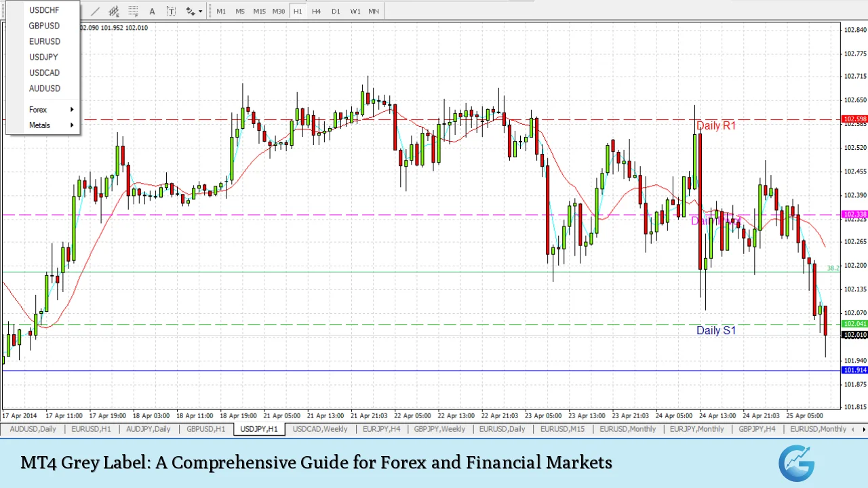Select the Daily S1 chart label
The height and width of the screenshot is (488, 868).
(716, 330)
